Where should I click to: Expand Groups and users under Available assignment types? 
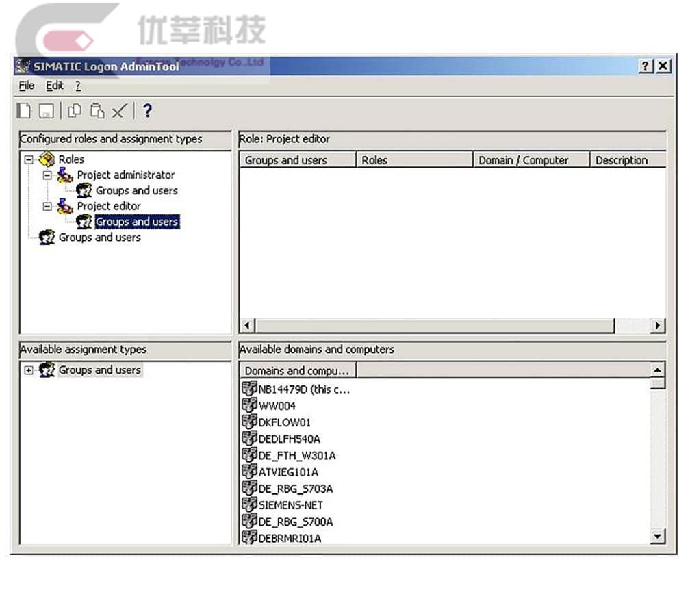point(29,370)
